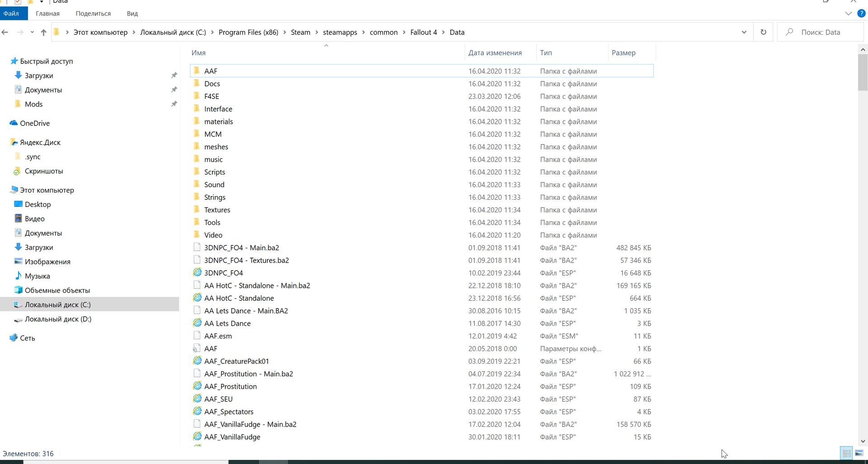Screen dimensions: 868x464
Task: Open the Help question mark icon
Action: pyautogui.click(x=861, y=14)
